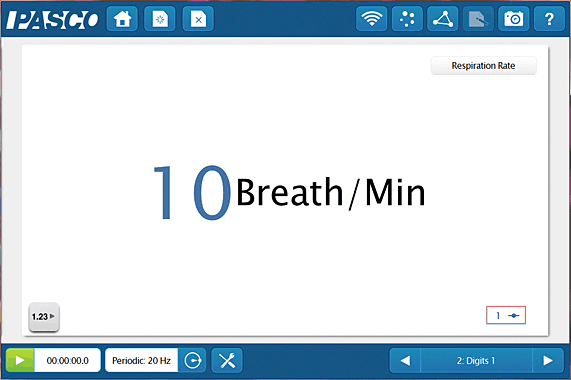The width and height of the screenshot is (571, 380).
Task: Go to the next page arrow
Action: pyautogui.click(x=548, y=360)
